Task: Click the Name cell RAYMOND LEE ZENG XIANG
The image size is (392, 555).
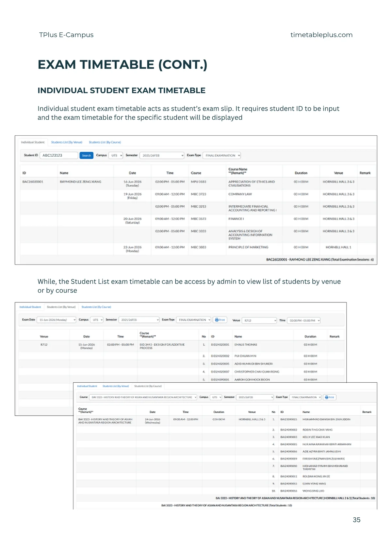Action: pyautogui.click(x=80, y=182)
